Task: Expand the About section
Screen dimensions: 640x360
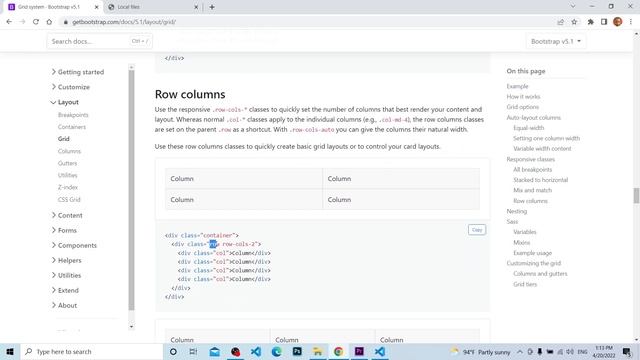Action: click(64, 305)
